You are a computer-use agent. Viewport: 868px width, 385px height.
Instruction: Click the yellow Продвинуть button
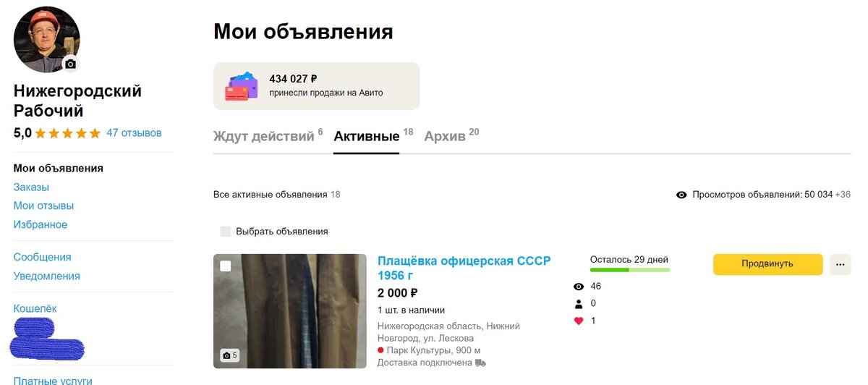coord(767,264)
